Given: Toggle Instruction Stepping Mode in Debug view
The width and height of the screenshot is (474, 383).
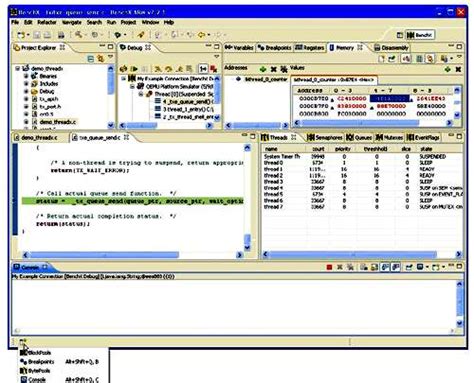Looking at the screenshot, I should click(203, 69).
